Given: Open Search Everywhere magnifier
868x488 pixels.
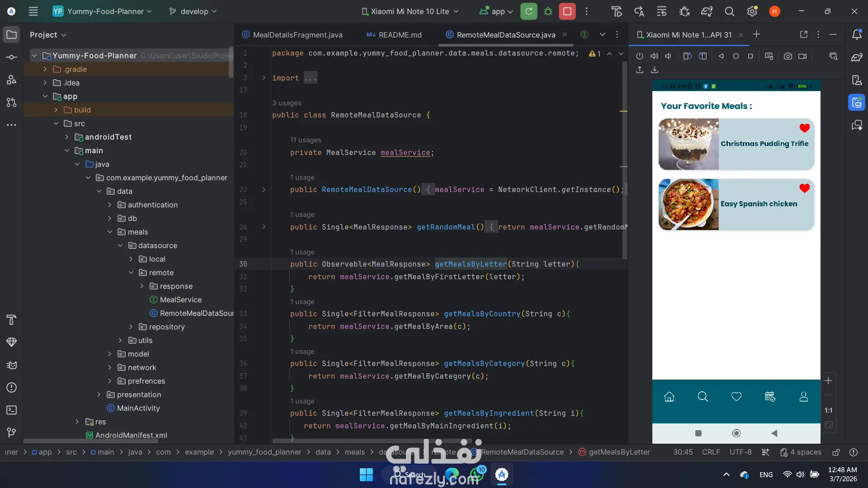Looking at the screenshot, I should [x=729, y=11].
